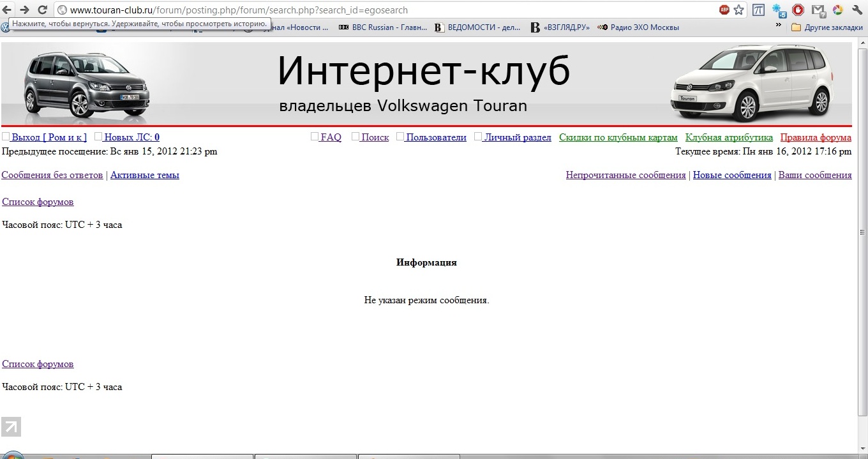This screenshot has height=459, width=868.
Task: Bookmark this page with the star icon
Action: click(x=739, y=10)
